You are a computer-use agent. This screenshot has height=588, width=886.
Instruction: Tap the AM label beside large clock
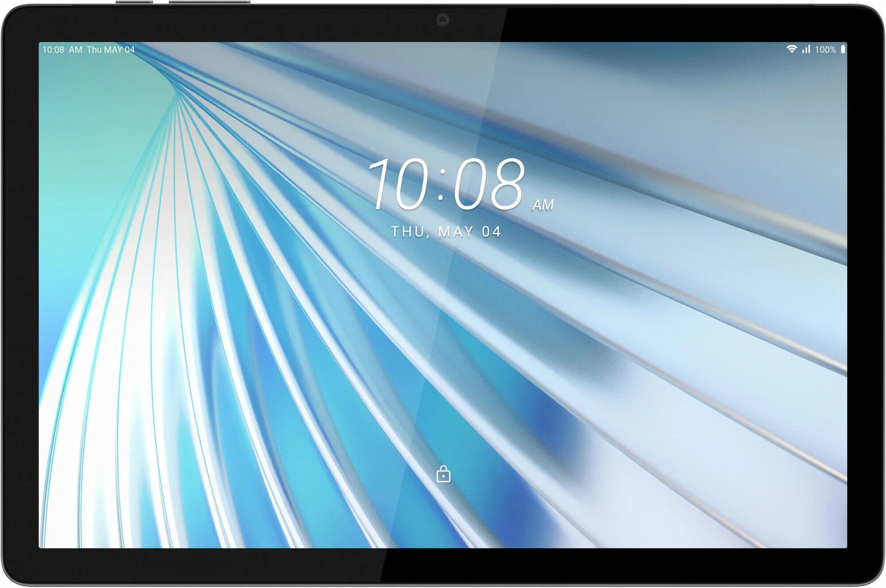point(543,205)
